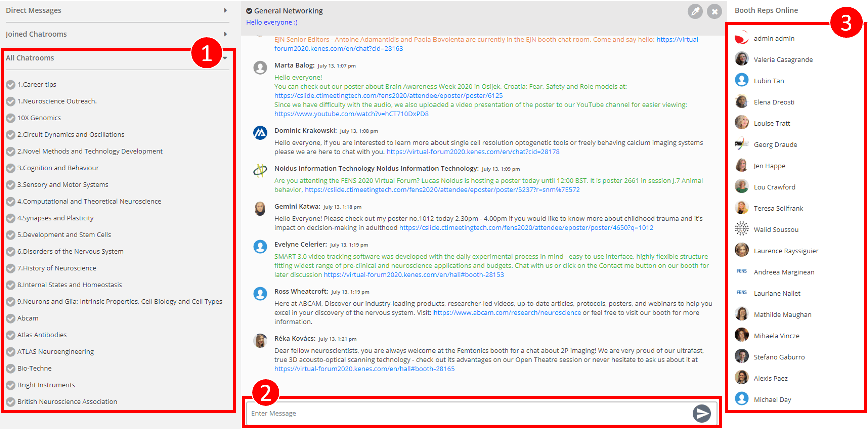868x429 pixels.
Task: Click the send message arrow icon
Action: click(x=702, y=413)
